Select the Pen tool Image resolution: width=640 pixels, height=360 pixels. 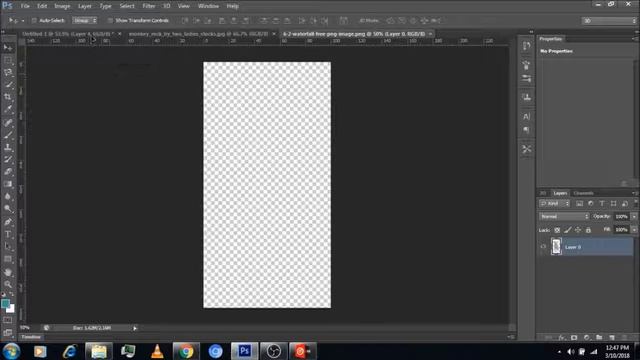click(8, 222)
